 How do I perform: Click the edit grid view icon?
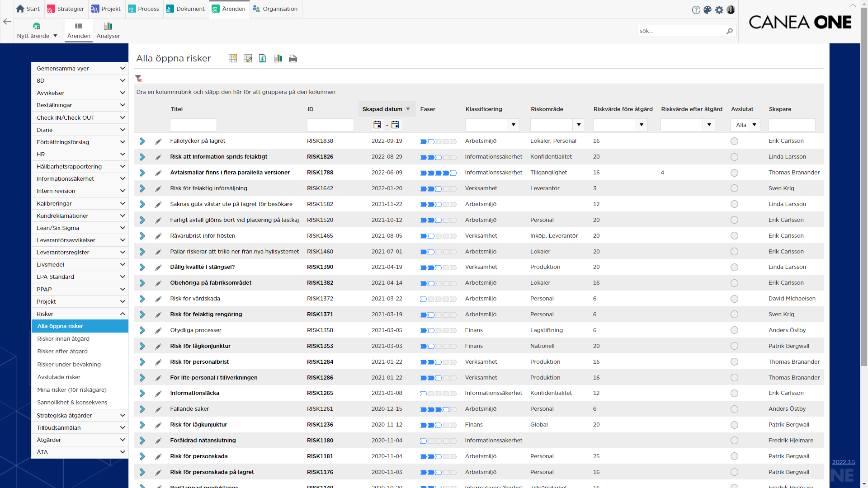[x=248, y=59]
